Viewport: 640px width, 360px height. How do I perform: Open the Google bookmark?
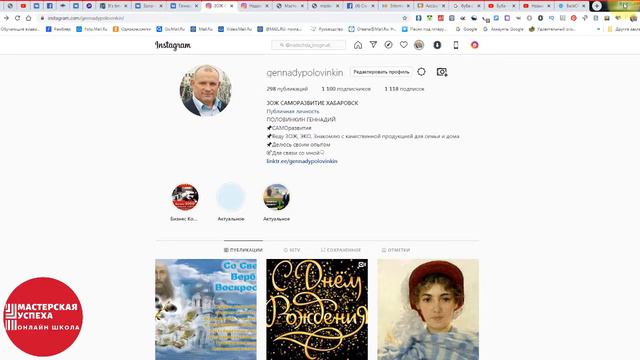coord(467,29)
